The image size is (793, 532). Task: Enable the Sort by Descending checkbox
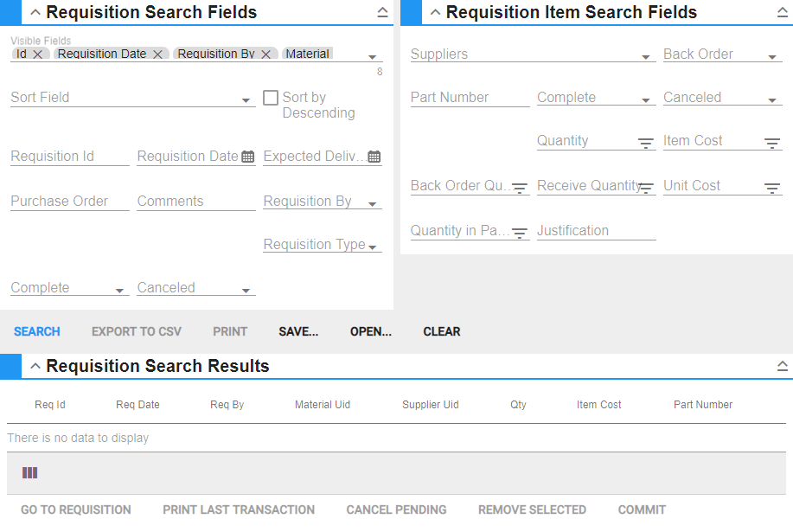tap(271, 98)
